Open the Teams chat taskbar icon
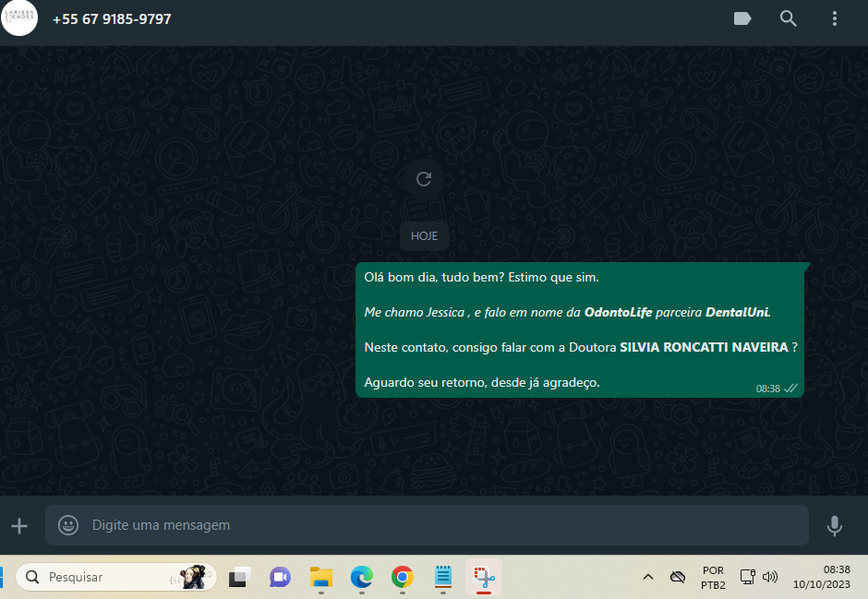Viewport: 868px width, 599px height. point(280,578)
